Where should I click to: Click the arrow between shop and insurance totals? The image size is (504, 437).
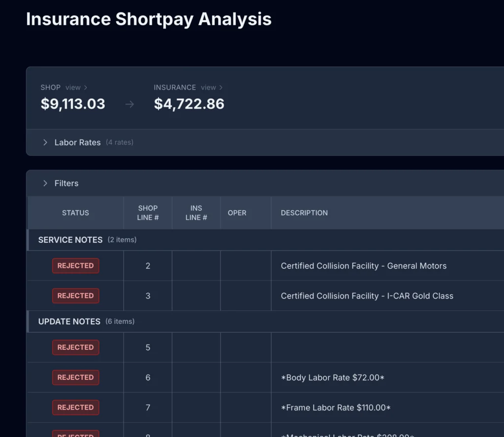point(129,104)
